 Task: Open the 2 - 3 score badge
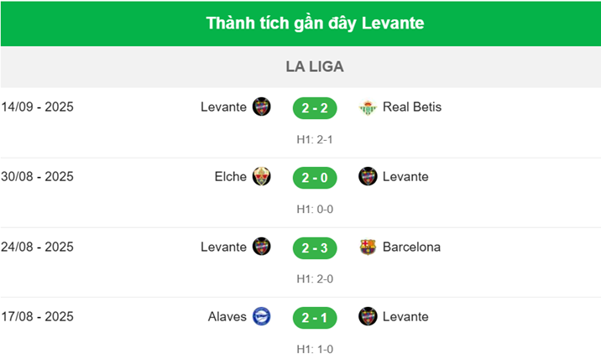tap(315, 247)
